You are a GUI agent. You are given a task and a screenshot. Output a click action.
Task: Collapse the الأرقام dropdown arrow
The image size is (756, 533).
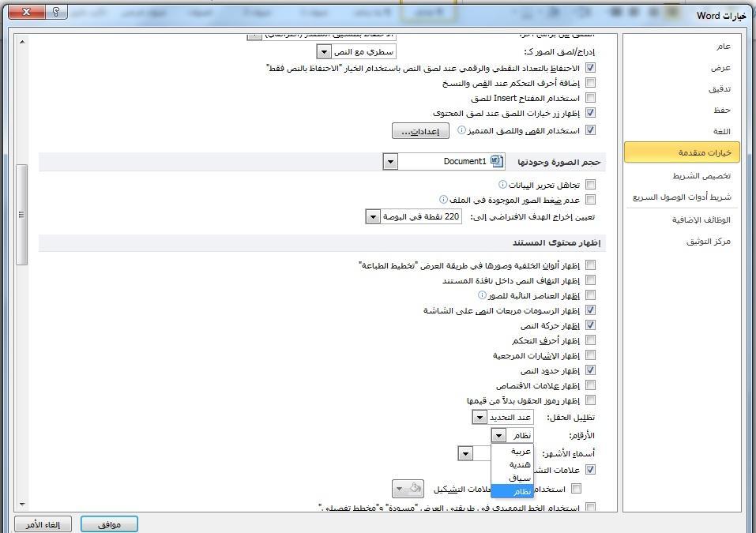[498, 436]
